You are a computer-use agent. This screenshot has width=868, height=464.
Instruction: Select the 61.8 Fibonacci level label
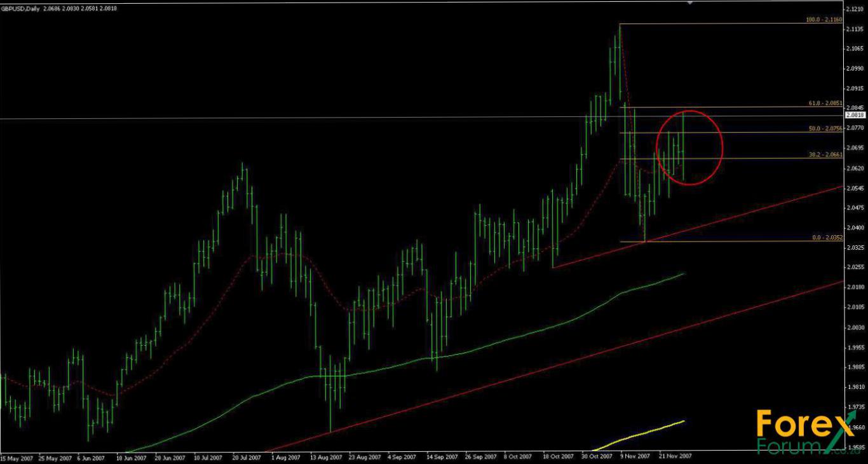click(x=825, y=103)
